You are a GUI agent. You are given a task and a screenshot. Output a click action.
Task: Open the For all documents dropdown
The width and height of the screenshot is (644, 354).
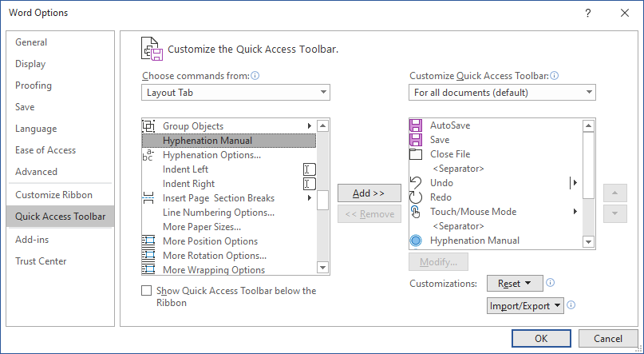[502, 93]
